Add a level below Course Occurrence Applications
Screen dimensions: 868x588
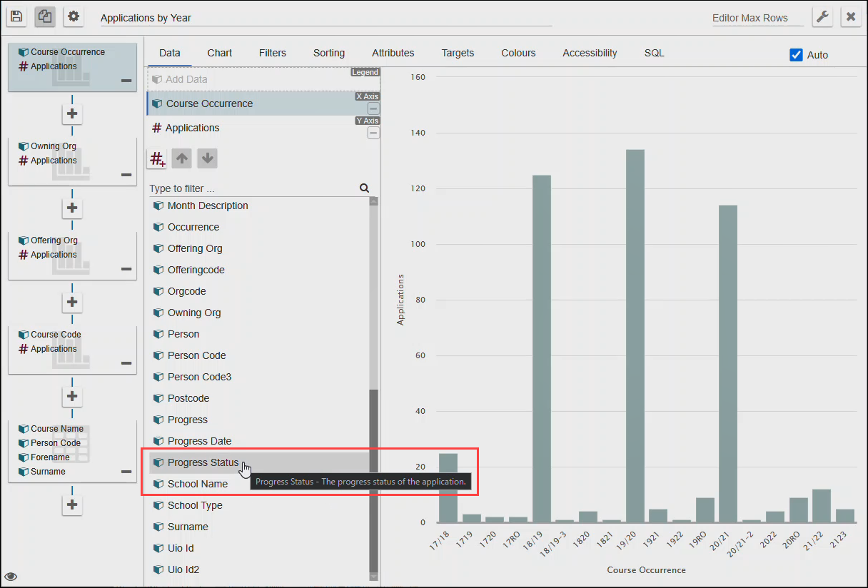point(71,113)
